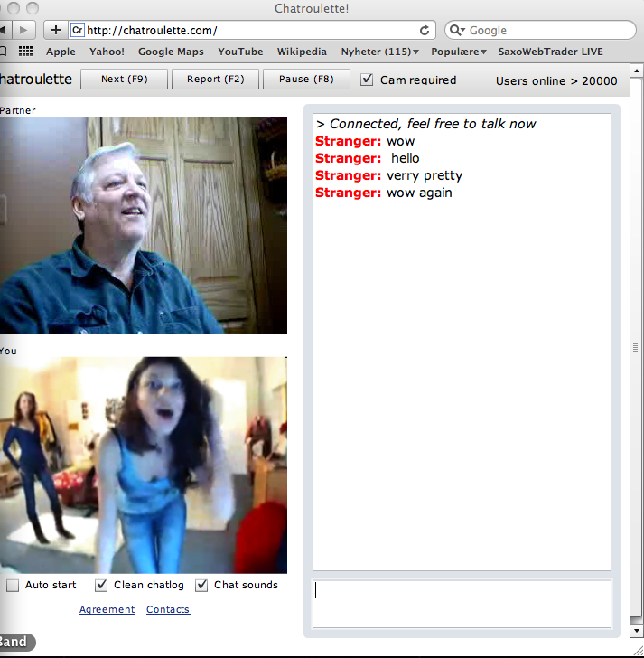
Task: Click the add bookmark plus button
Action: point(55,30)
